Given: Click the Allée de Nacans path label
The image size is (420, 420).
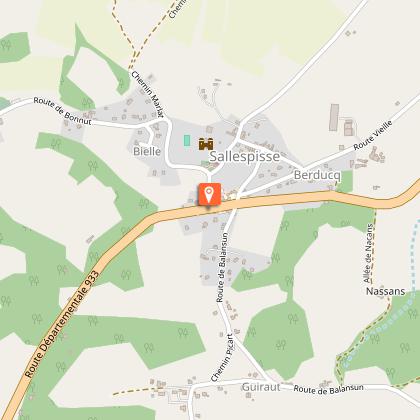Looking at the screenshot, I should pos(368,253).
